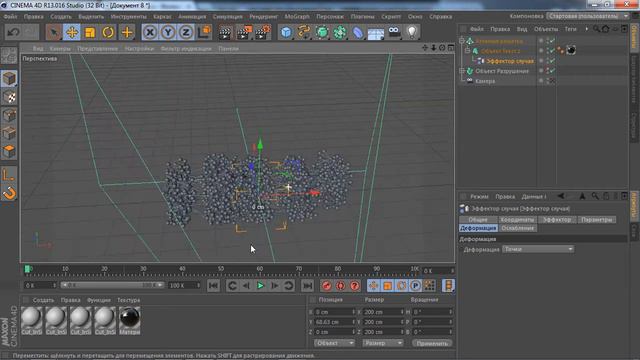Open the Рендеринг menu
The width and height of the screenshot is (640, 360).
click(x=264, y=17)
